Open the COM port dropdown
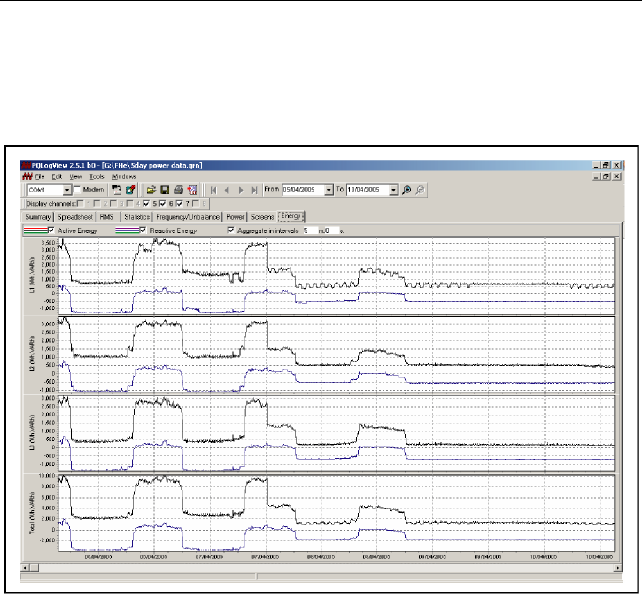 point(67,188)
